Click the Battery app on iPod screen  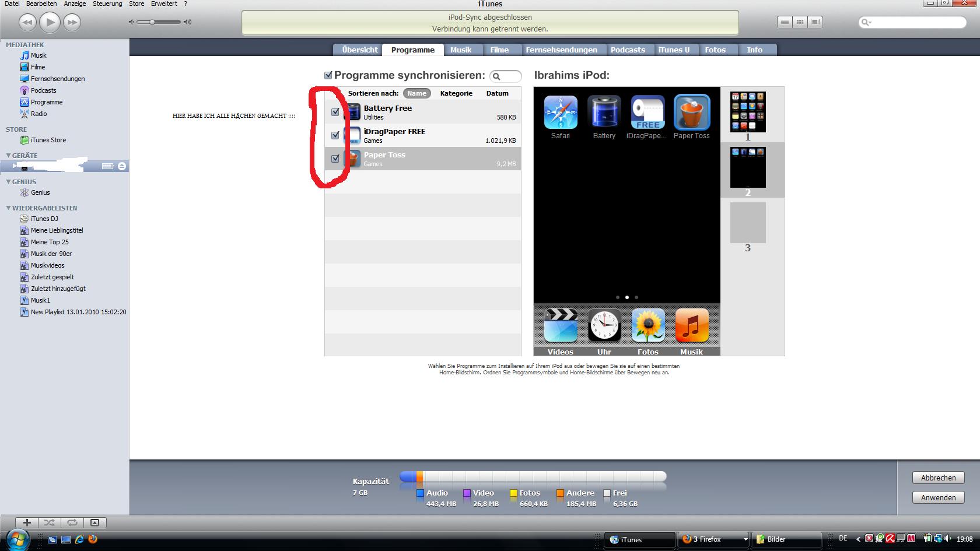tap(604, 112)
